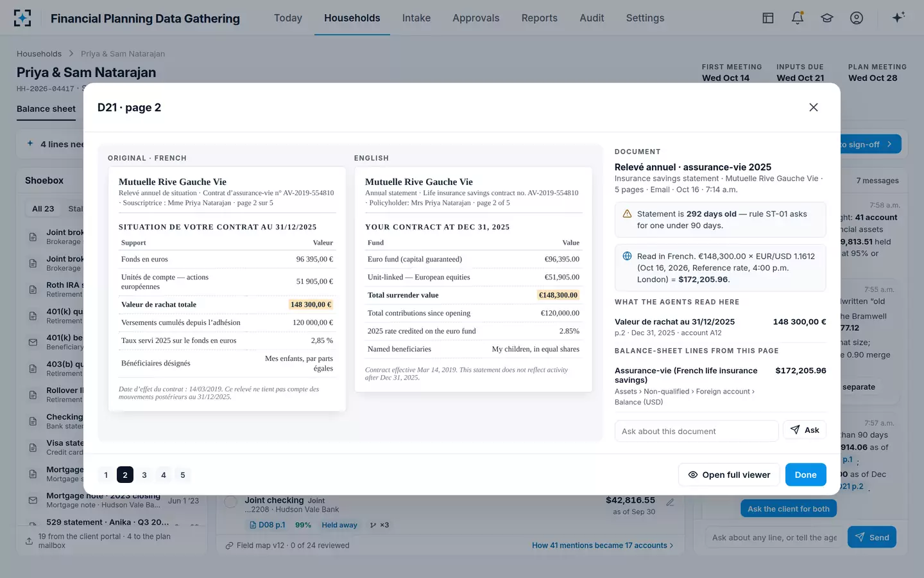The height and width of the screenshot is (578, 924).
Task: Click the document icon beside 403(b) in Shoebox
Action: pos(33,369)
